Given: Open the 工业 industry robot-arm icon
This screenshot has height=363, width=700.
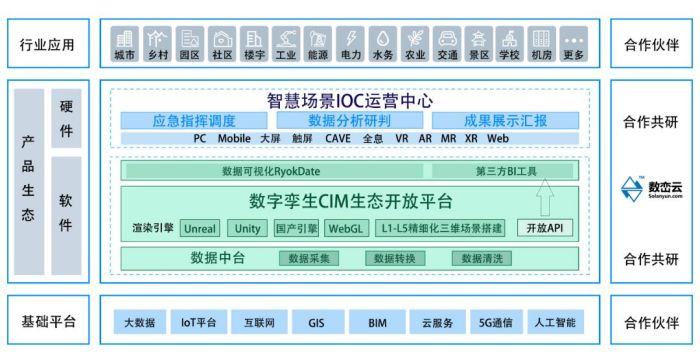Looking at the screenshot, I should [x=286, y=44].
